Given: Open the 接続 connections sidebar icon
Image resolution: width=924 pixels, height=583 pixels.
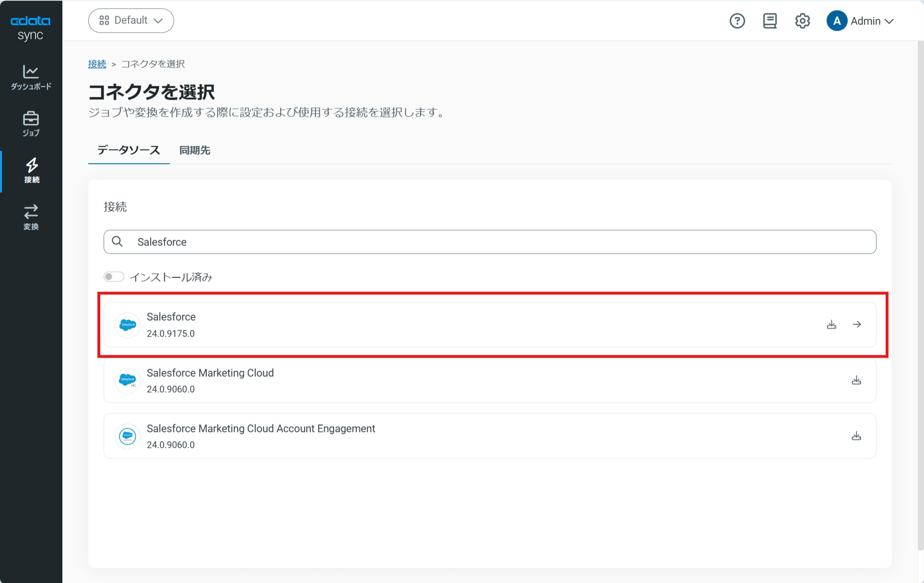Looking at the screenshot, I should click(31, 171).
